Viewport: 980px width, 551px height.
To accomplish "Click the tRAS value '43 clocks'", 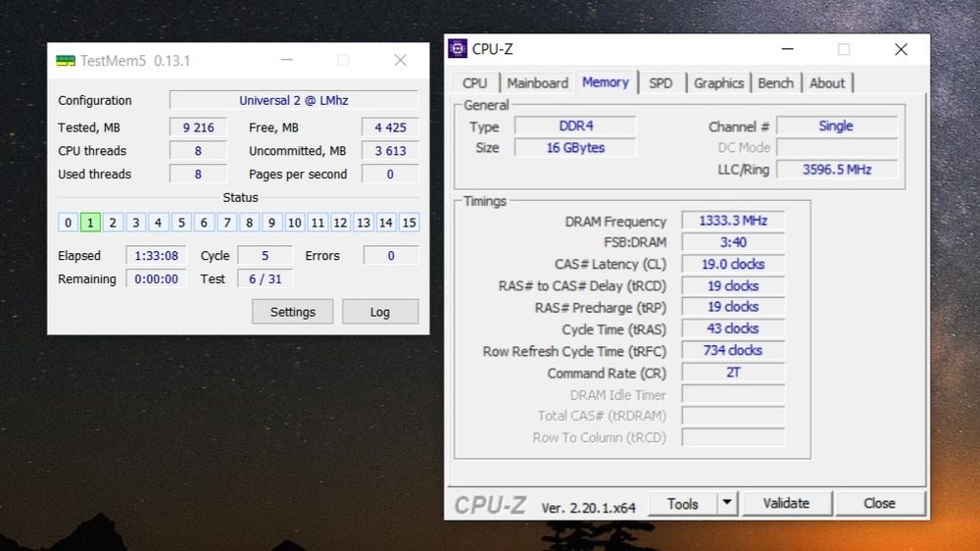I will [732, 328].
